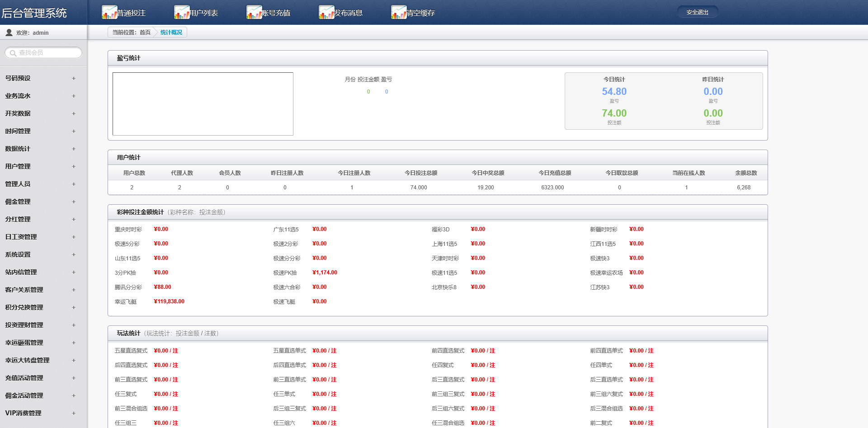This screenshot has width=868, height=428.
Task: Click the chart icon beside 账号充值
Action: 254,12
